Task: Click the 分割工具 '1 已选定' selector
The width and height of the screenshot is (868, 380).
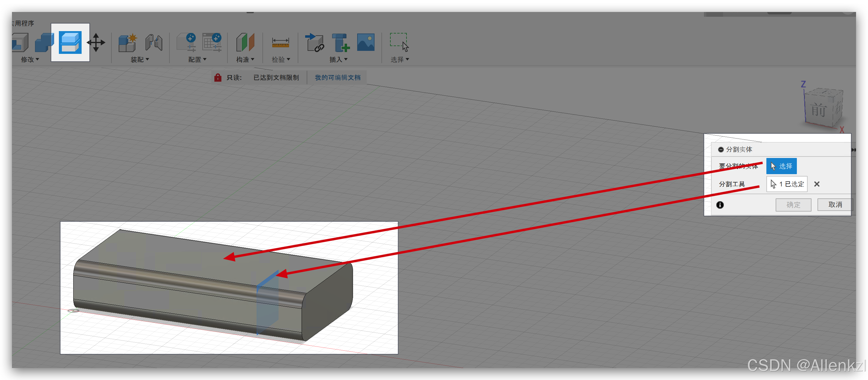Action: (x=787, y=184)
